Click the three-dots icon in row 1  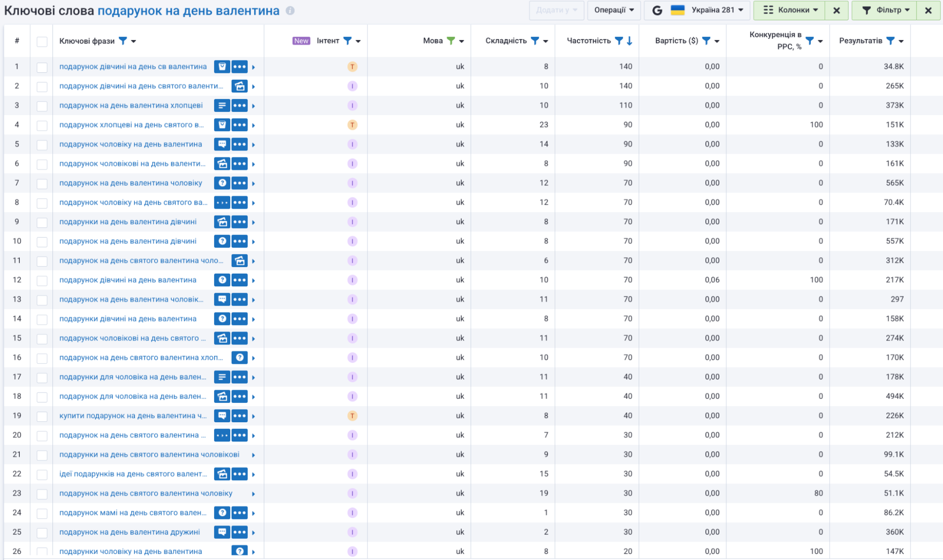click(x=240, y=67)
